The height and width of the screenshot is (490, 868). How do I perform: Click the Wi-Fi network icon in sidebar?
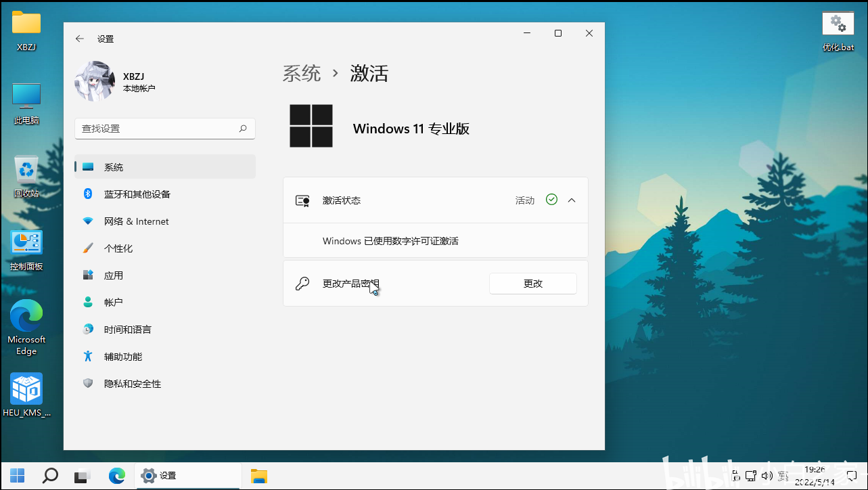pyautogui.click(x=88, y=221)
